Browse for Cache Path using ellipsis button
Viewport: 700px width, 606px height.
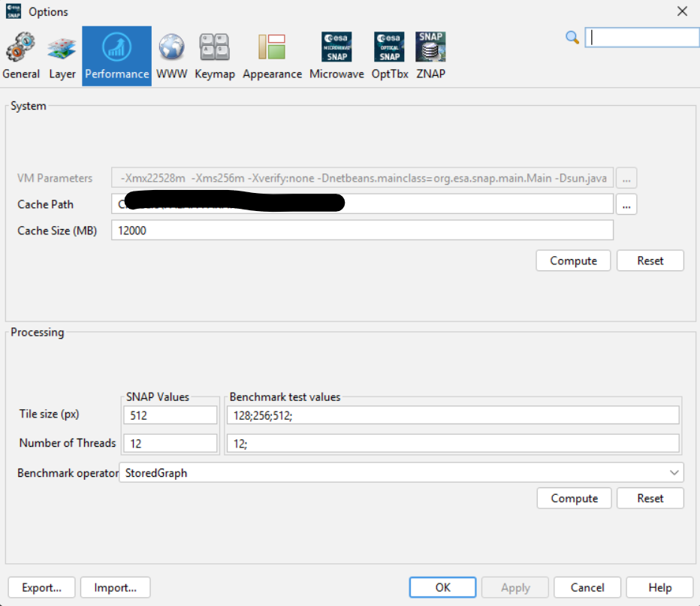click(626, 204)
